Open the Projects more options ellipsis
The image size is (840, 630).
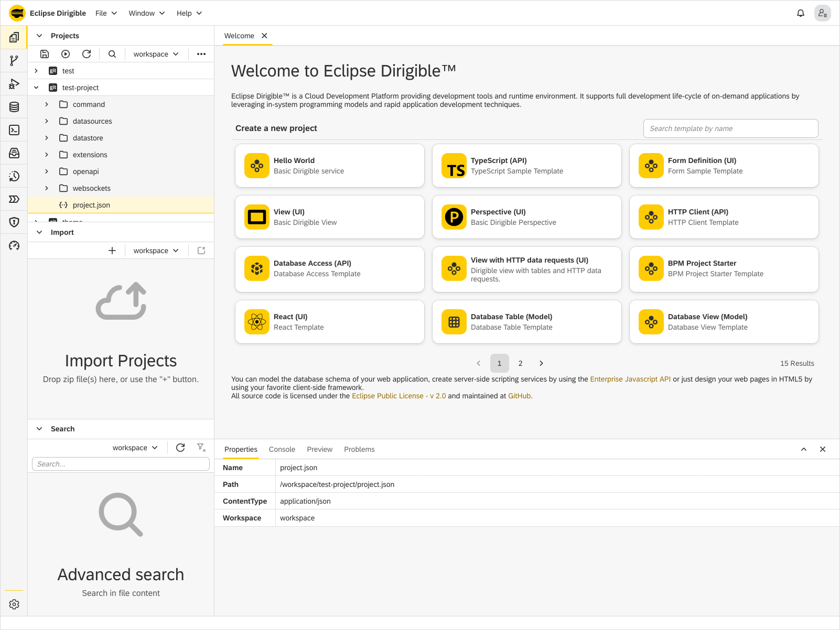201,54
